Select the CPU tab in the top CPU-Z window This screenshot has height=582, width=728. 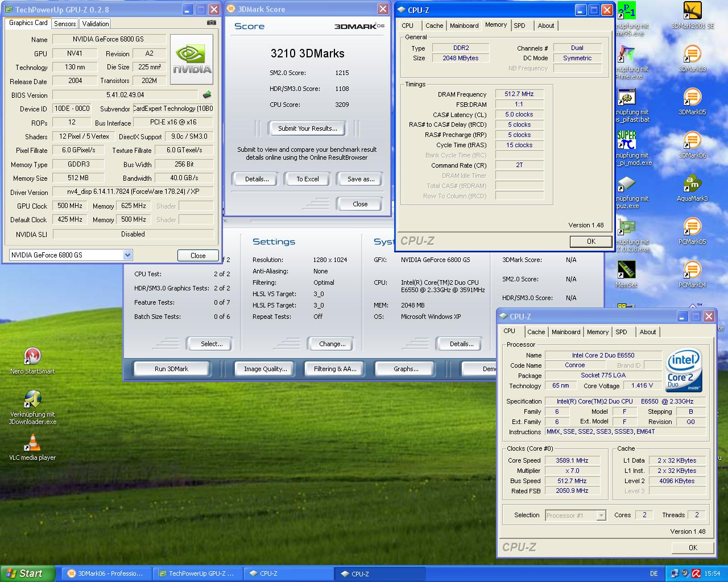click(408, 26)
